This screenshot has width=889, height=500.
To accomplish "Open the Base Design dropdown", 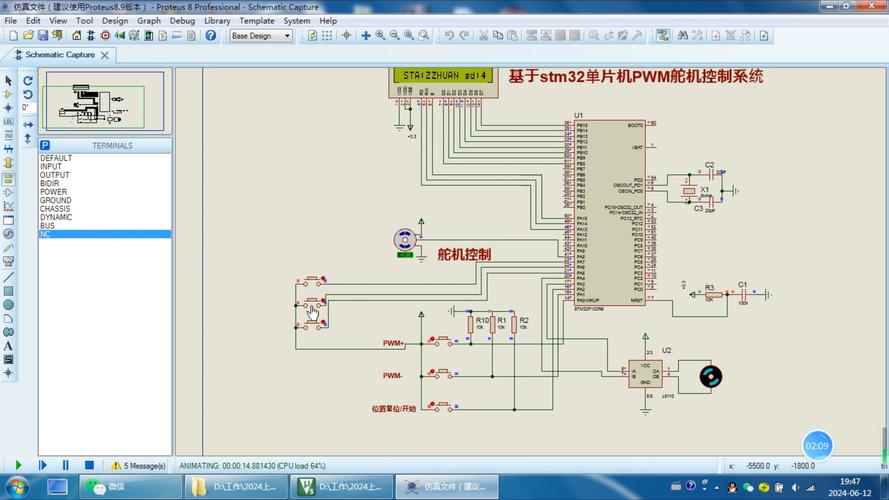I will pyautogui.click(x=260, y=36).
